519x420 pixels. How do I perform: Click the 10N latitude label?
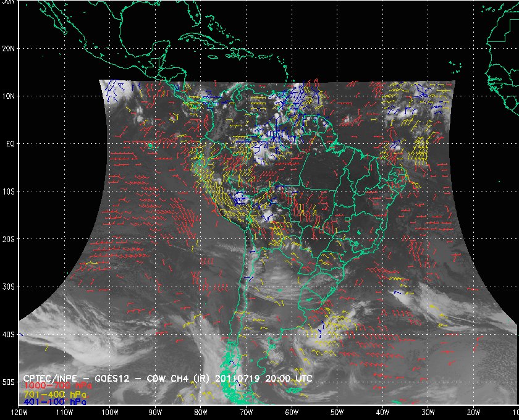(x=8, y=96)
